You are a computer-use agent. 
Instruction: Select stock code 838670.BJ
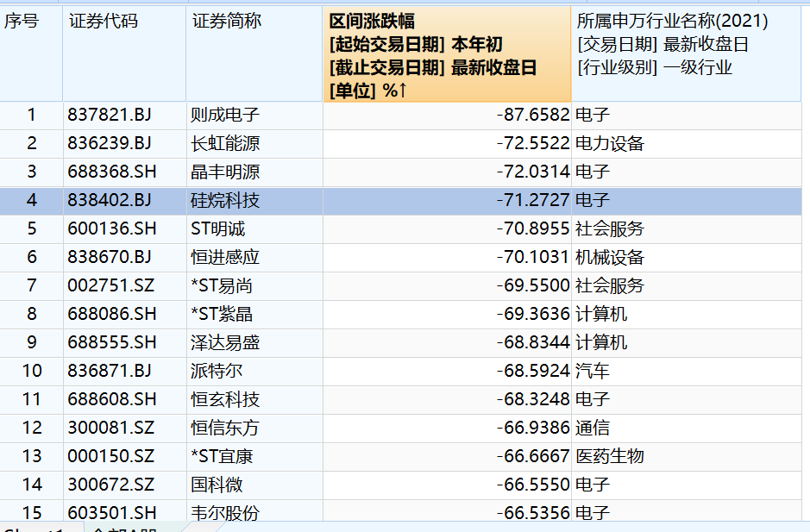click(x=110, y=257)
